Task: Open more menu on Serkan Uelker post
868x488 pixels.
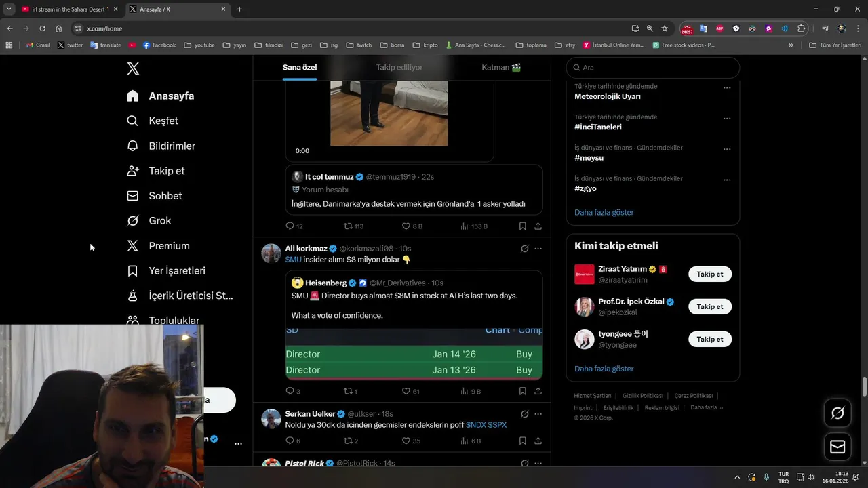Action: tap(538, 413)
